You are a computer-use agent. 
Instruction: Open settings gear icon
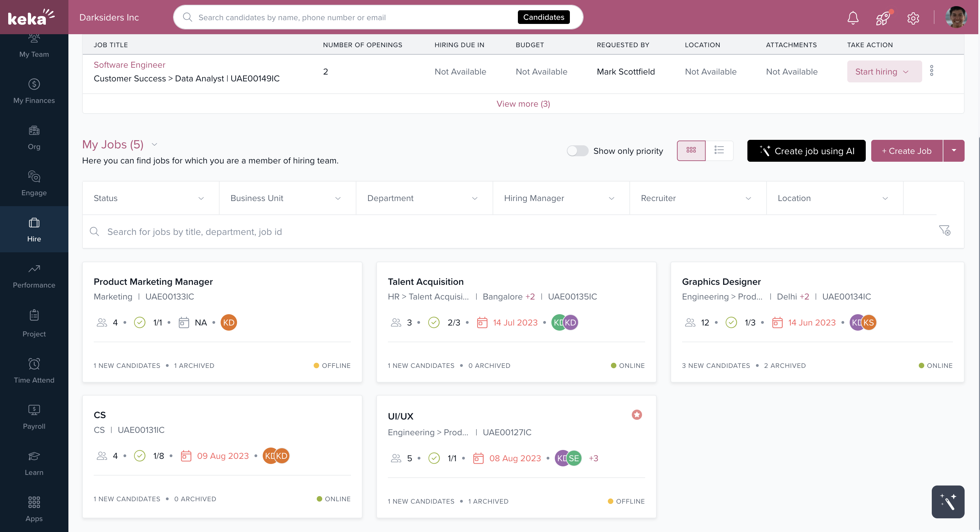pyautogui.click(x=913, y=17)
